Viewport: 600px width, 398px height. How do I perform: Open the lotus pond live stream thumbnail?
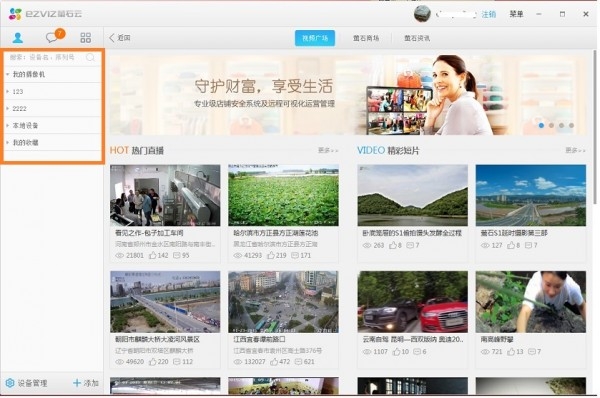point(283,195)
